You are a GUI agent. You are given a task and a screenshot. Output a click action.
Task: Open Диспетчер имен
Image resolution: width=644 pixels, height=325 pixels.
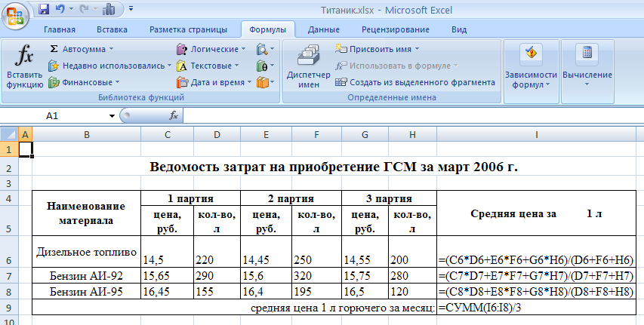point(309,68)
